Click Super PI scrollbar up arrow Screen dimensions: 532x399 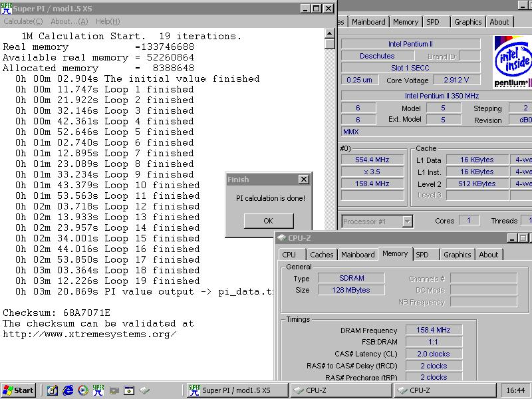click(329, 33)
